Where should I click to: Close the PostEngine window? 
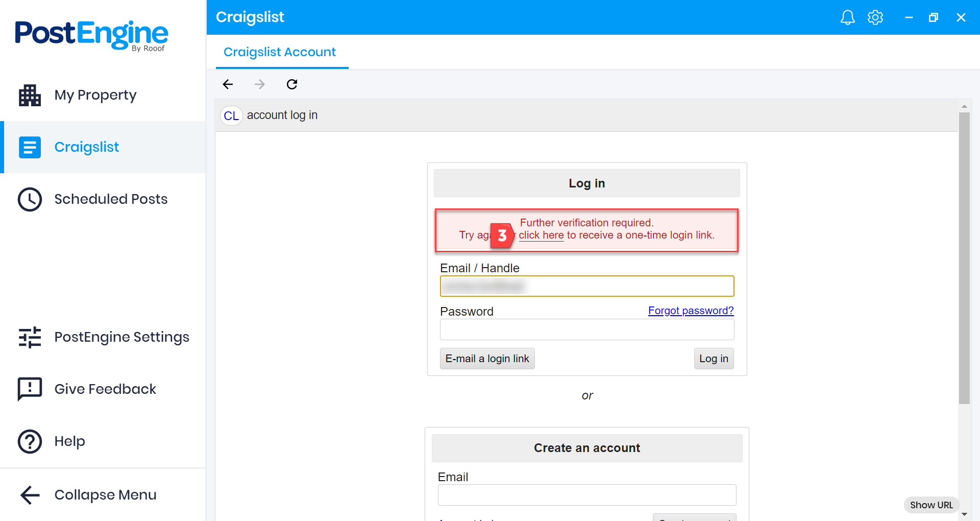pos(961,17)
